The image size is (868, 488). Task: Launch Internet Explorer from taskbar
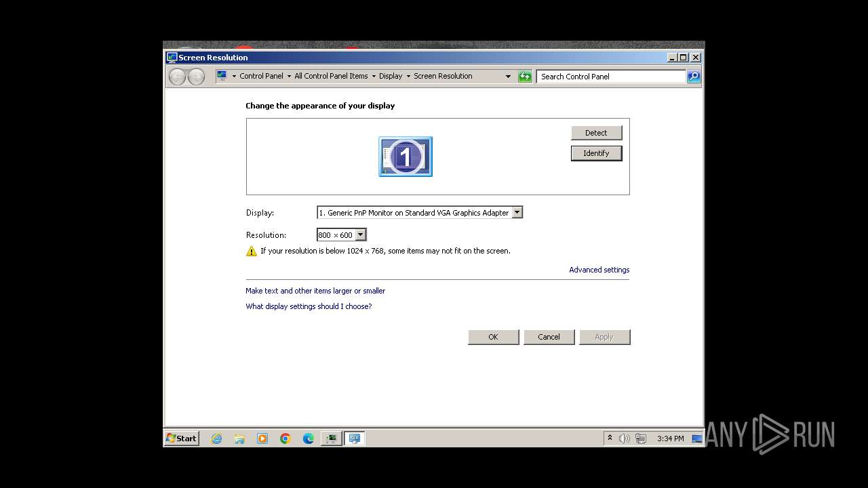[x=216, y=439]
